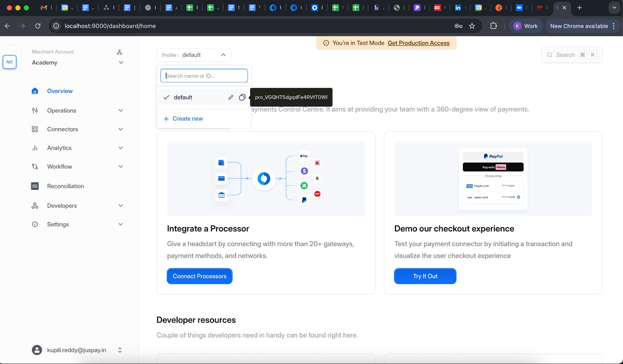Click the Connect Processors button

tap(199, 276)
